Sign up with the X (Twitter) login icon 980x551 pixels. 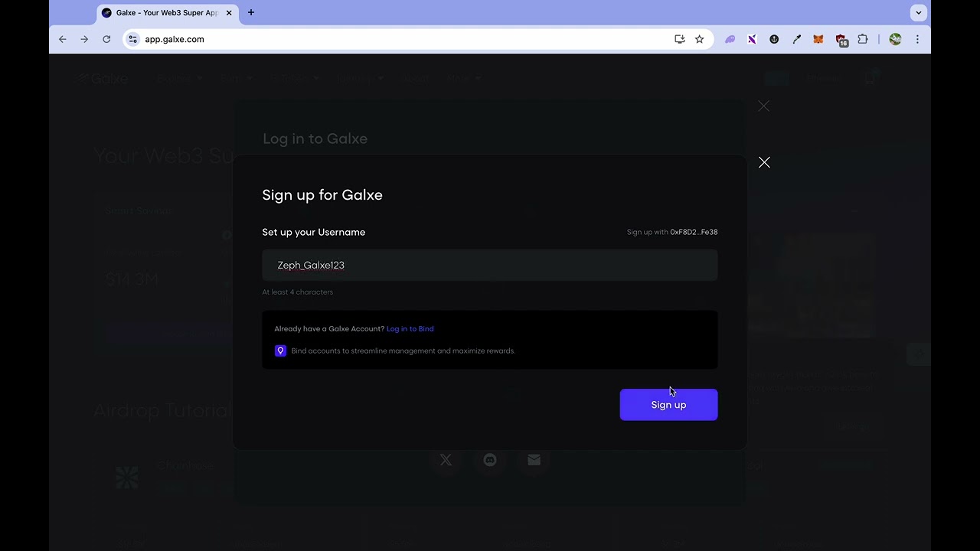point(446,460)
